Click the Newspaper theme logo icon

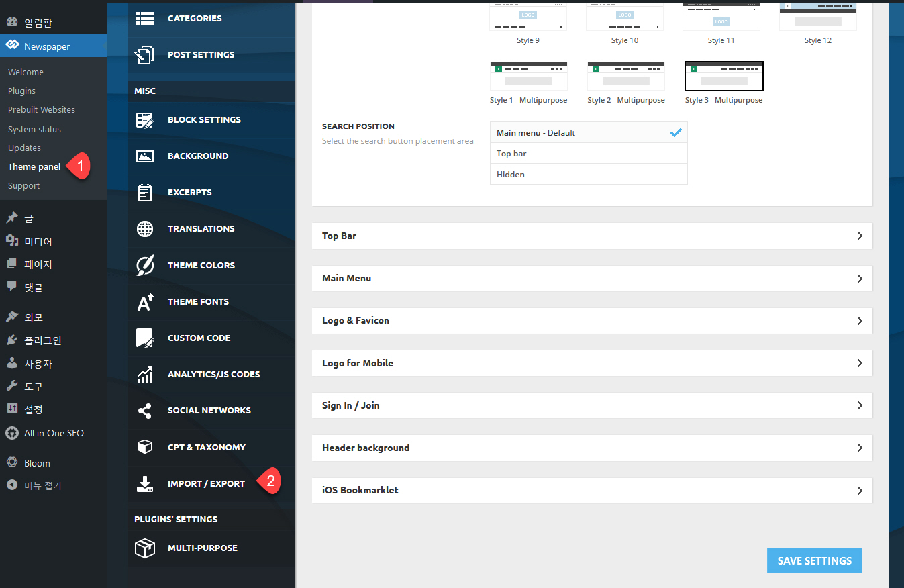tap(12, 46)
